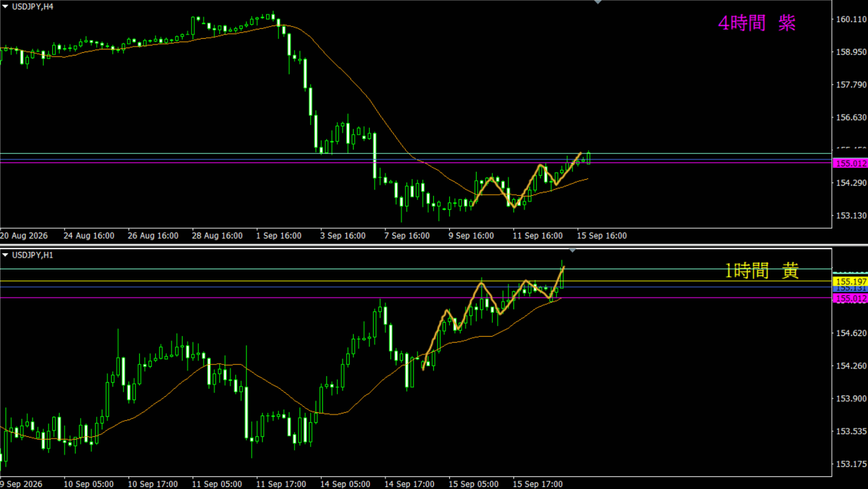Viewport: 868px width, 489px height.
Task: Open the USDJPY,H1 chart dropdown arrow
Action: click(x=5, y=255)
